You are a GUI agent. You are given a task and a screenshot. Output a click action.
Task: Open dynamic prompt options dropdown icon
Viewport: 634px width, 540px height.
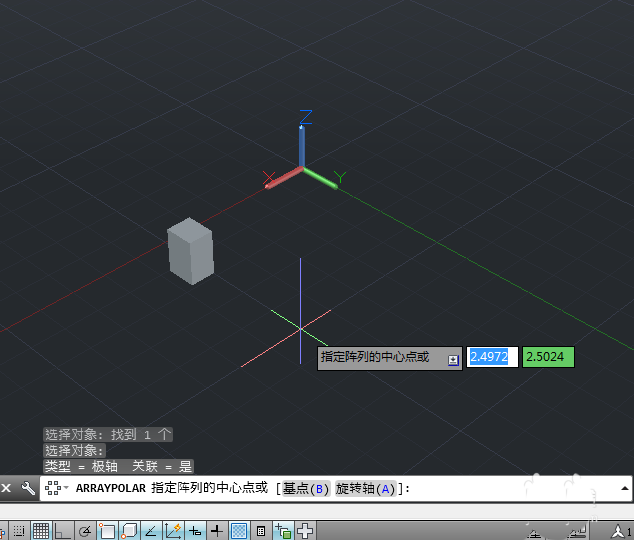(453, 360)
